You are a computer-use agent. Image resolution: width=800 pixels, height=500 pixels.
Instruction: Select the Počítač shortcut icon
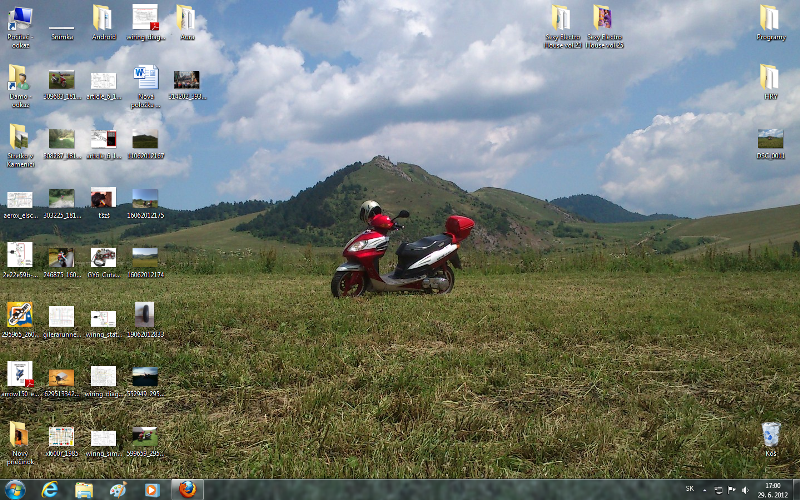pyautogui.click(x=19, y=18)
